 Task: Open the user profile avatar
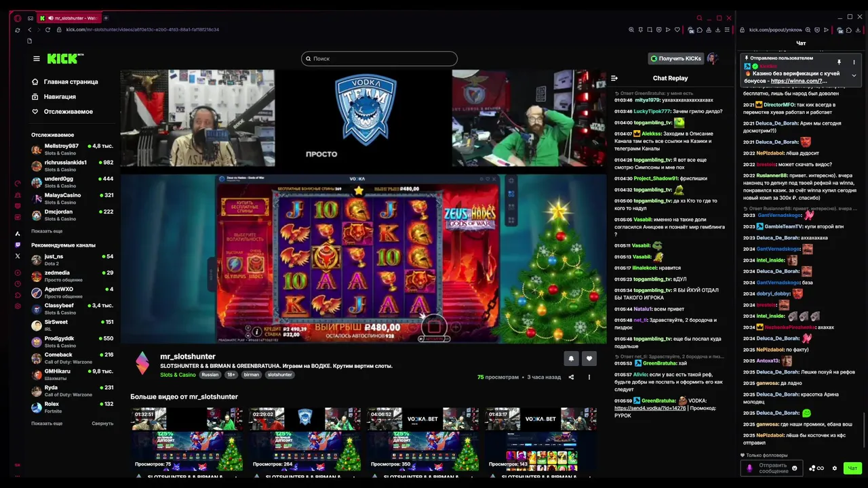(x=712, y=59)
